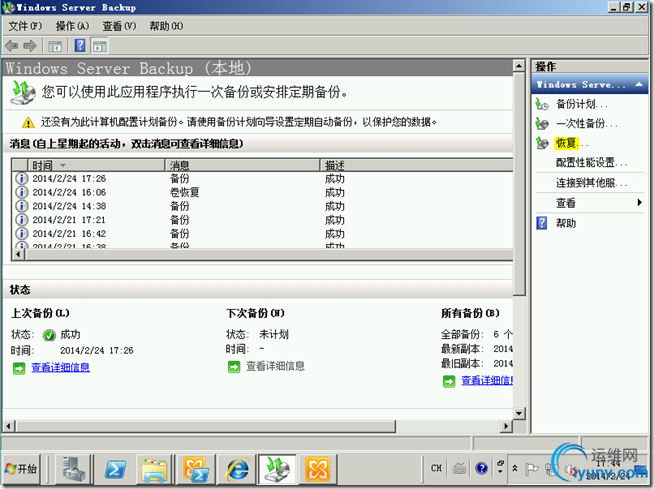Click the recover icon in actions pane
Image resolution: width=654 pixels, height=489 pixels.
point(542,143)
